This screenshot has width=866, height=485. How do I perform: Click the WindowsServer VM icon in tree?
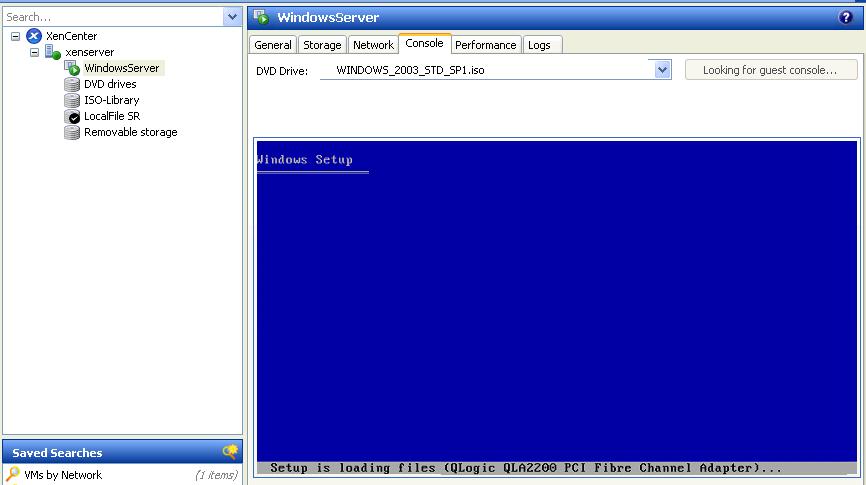click(x=72, y=68)
